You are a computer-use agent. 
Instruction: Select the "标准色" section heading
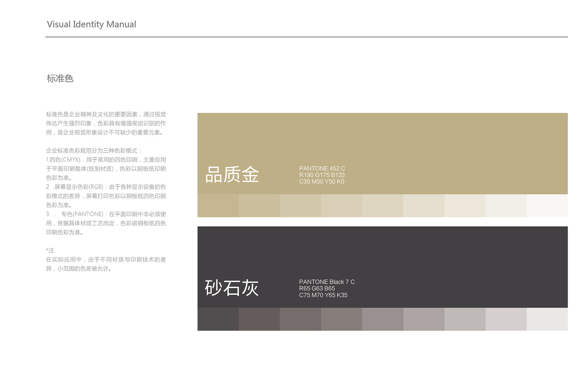point(60,78)
